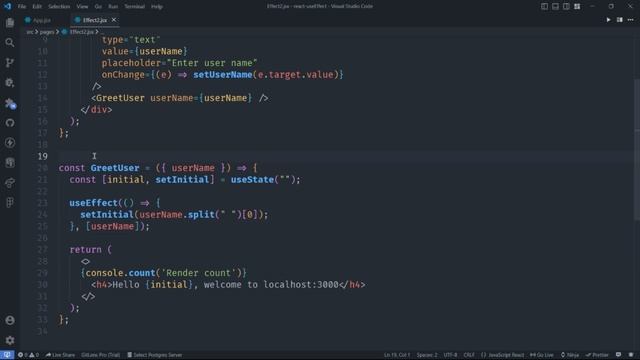Open the Go menu

(98, 7)
